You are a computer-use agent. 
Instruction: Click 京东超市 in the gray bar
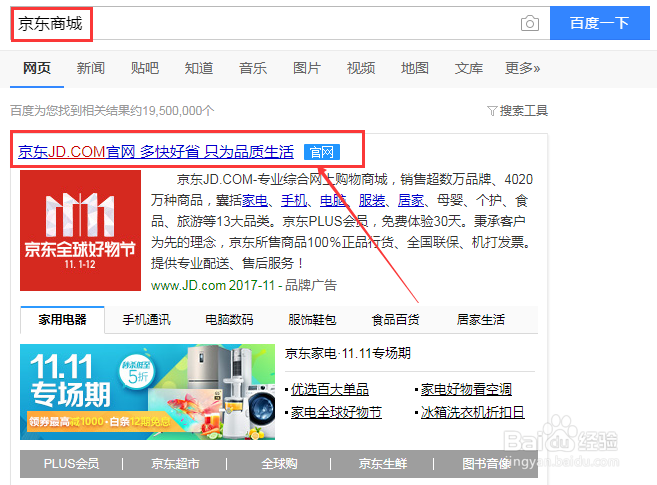point(175,464)
